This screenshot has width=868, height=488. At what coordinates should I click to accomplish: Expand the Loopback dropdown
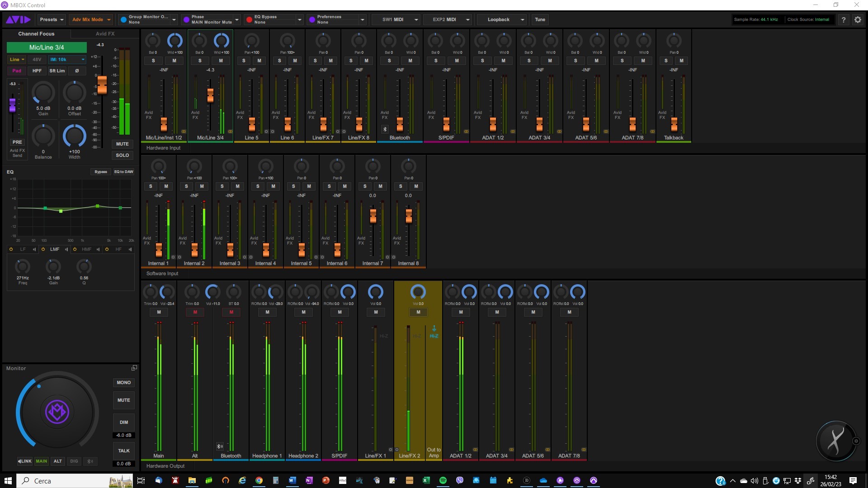point(502,19)
